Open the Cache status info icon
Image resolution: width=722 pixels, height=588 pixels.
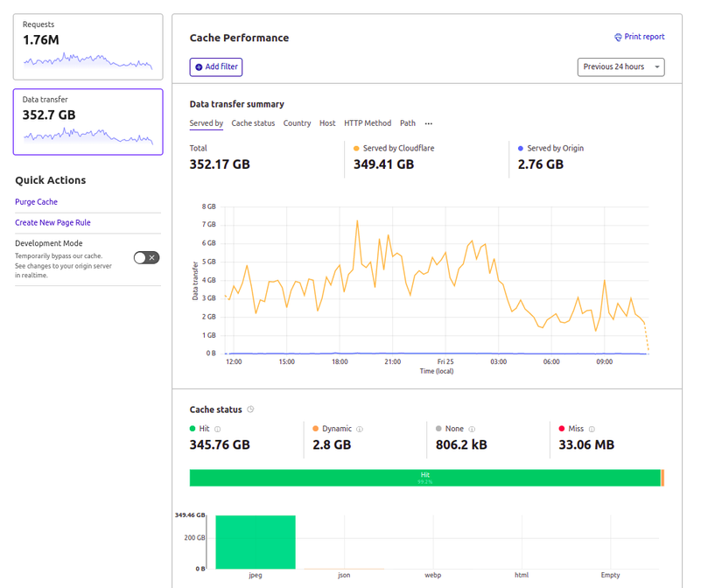point(251,409)
